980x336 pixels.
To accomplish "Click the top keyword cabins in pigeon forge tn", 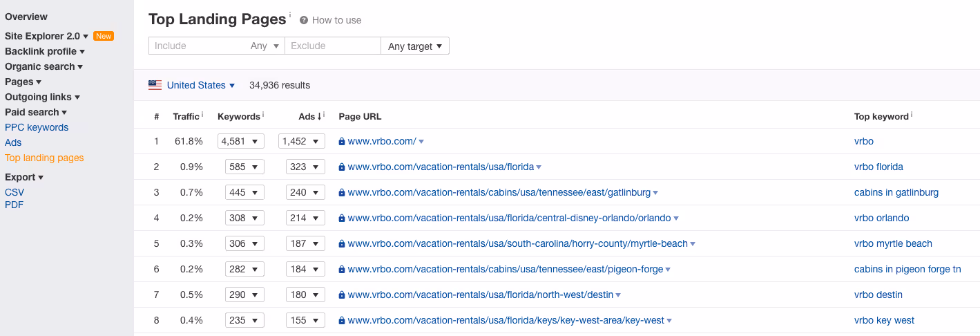I will 907,269.
